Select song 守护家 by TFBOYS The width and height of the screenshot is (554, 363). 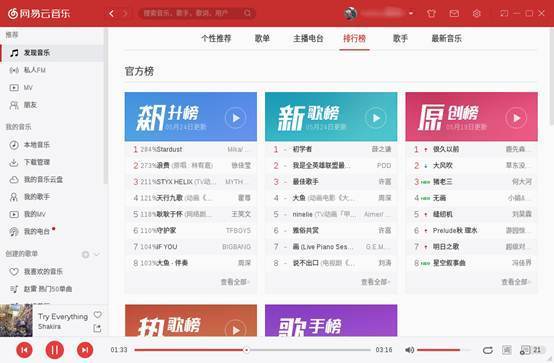tap(191, 230)
